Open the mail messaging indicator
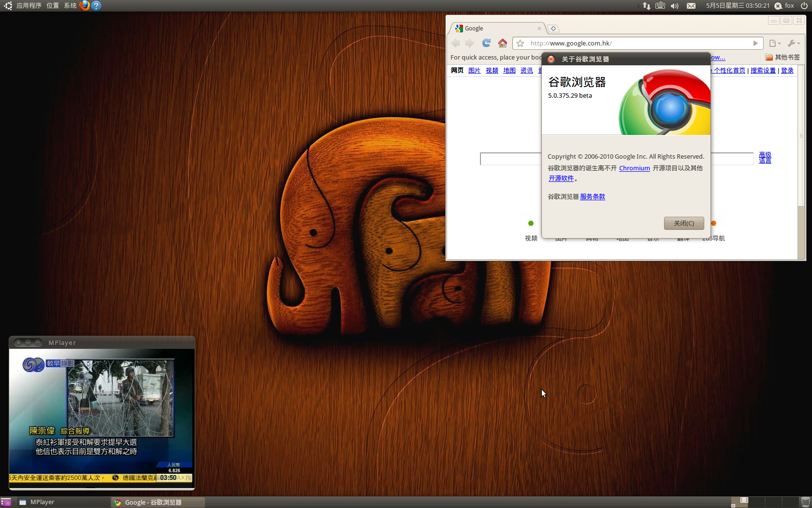Image resolution: width=812 pixels, height=508 pixels. click(691, 6)
